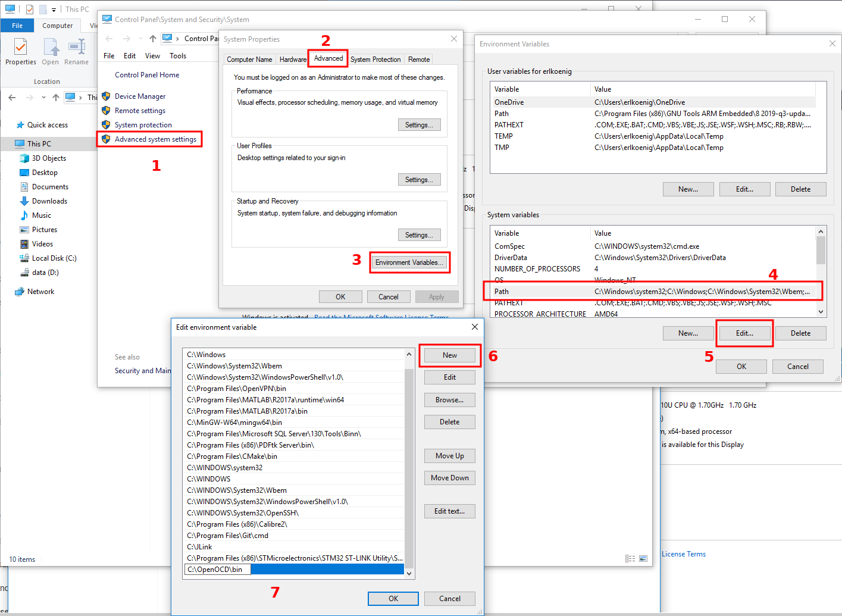Click Music note icon
The width and height of the screenshot is (842, 616).
coord(24,215)
